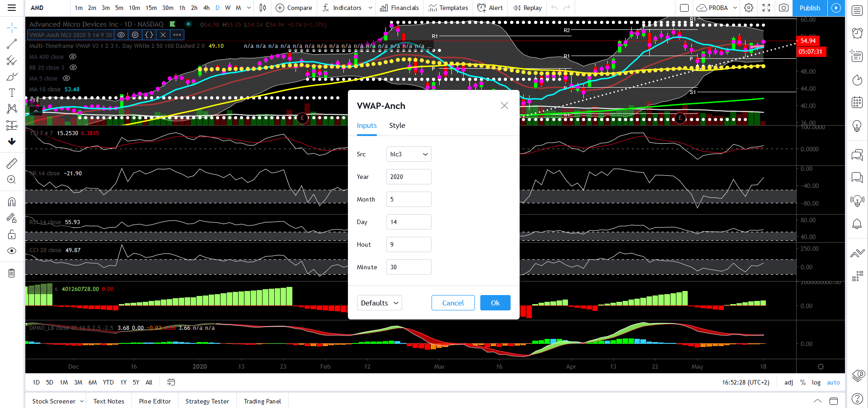Click the Alert button
Screen dimensions: 868x408
(x=490, y=8)
